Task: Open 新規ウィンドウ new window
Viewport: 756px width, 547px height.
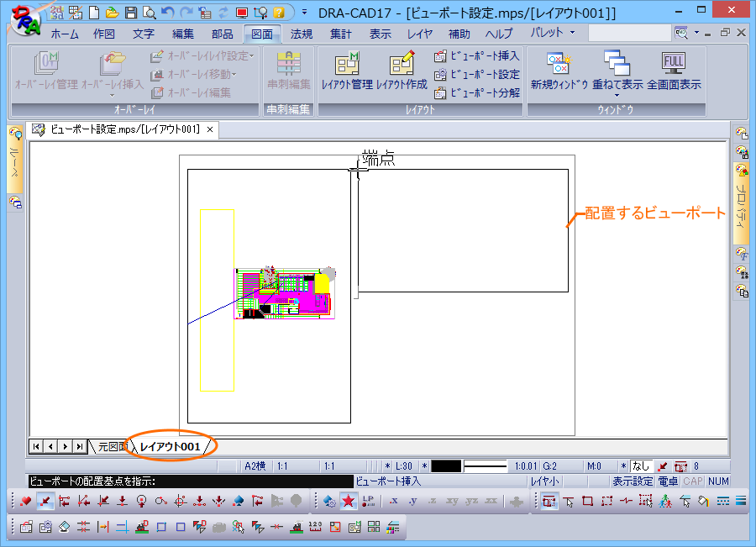Action: [x=559, y=72]
